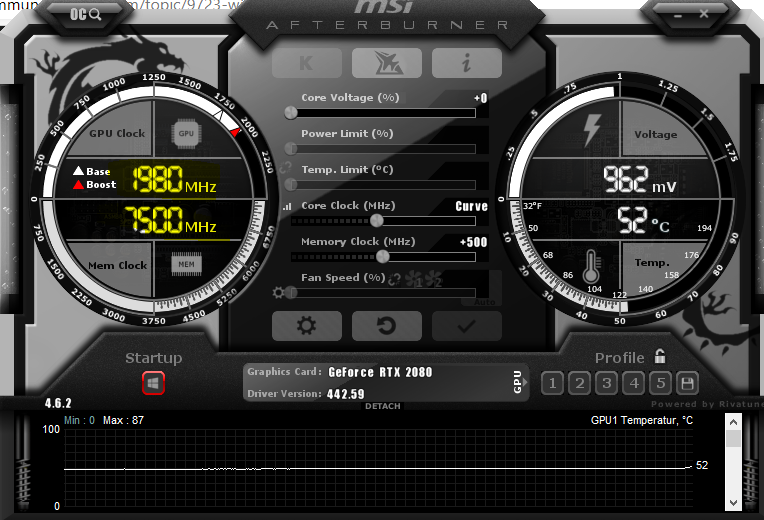This screenshot has width=764, height=520.
Task: Toggle Apply at Windows Startup icon
Action: pos(153,383)
